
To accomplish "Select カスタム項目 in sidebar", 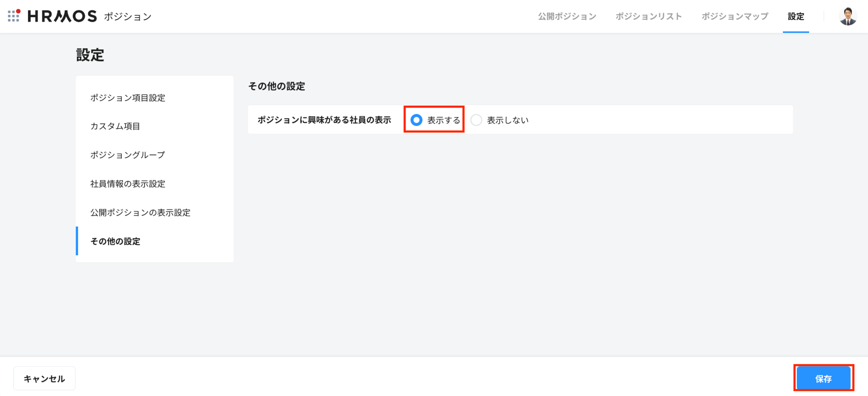I will 115,126.
